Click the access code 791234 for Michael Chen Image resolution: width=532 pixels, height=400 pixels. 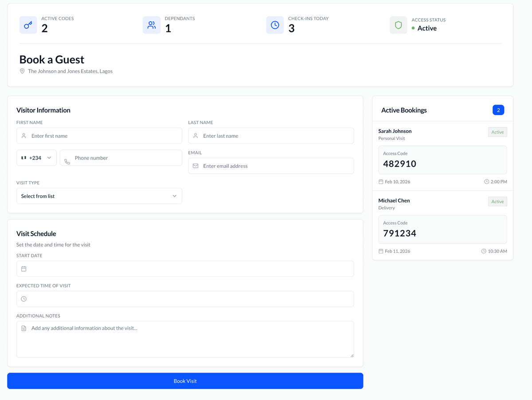pos(399,233)
